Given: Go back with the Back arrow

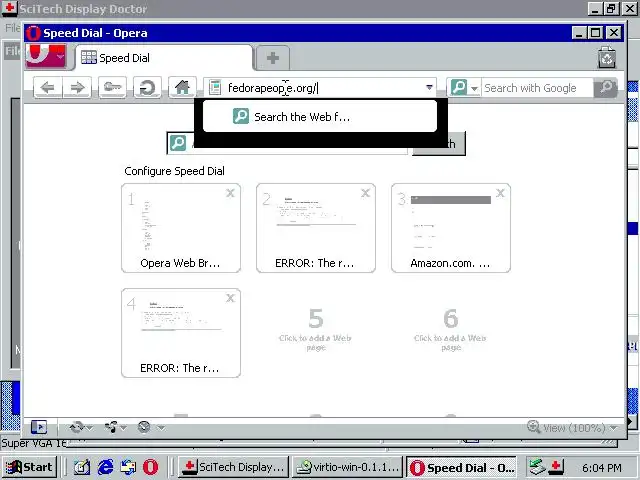Looking at the screenshot, I should 48,87.
